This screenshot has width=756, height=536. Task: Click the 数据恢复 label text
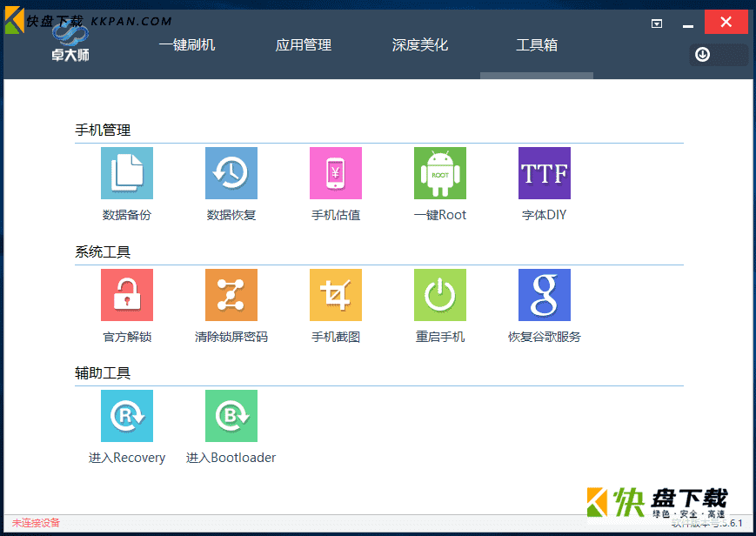pyautogui.click(x=231, y=215)
